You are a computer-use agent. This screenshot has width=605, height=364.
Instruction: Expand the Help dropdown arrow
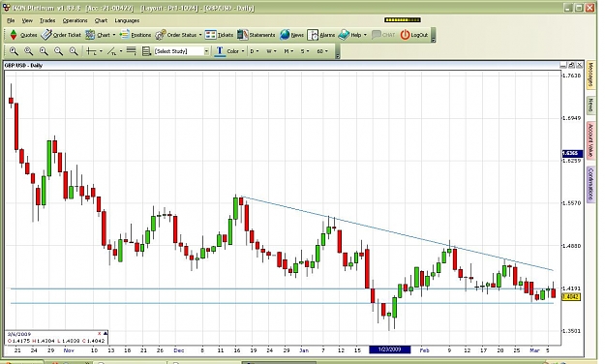click(365, 35)
